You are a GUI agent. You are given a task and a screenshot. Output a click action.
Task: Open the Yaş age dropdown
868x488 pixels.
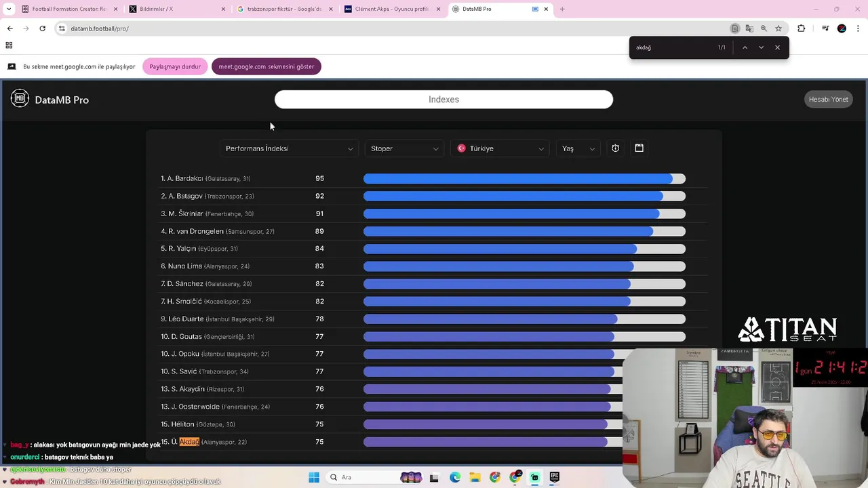click(578, 148)
